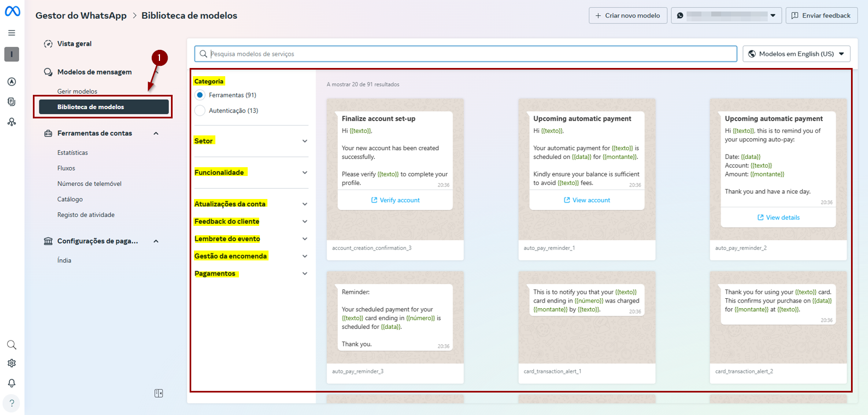Open notifications bell icon
868x415 pixels.
(x=12, y=383)
